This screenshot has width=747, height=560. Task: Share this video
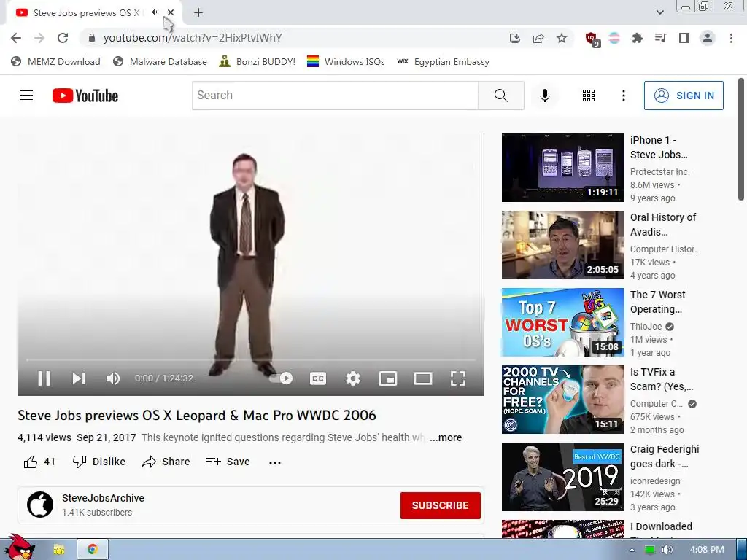coord(166,462)
